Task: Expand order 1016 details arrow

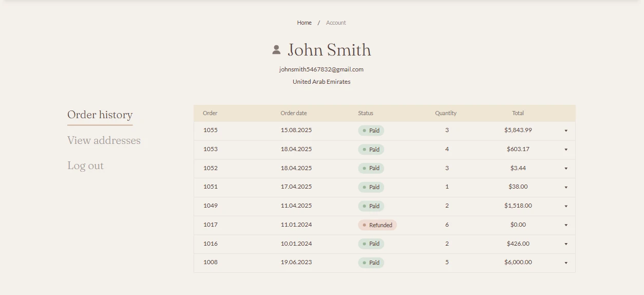Action: click(x=566, y=244)
